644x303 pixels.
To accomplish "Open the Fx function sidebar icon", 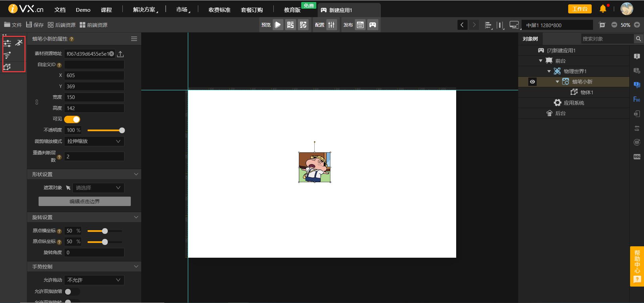I will (637, 99).
